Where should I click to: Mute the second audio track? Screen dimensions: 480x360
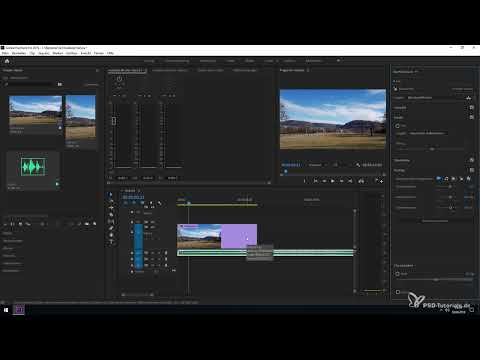pyautogui.click(x=152, y=259)
